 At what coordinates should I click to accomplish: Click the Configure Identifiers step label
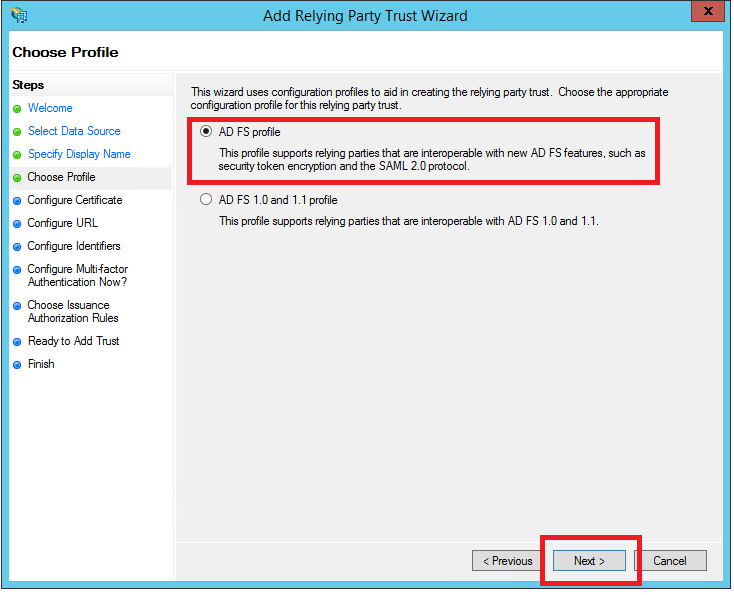tap(73, 246)
